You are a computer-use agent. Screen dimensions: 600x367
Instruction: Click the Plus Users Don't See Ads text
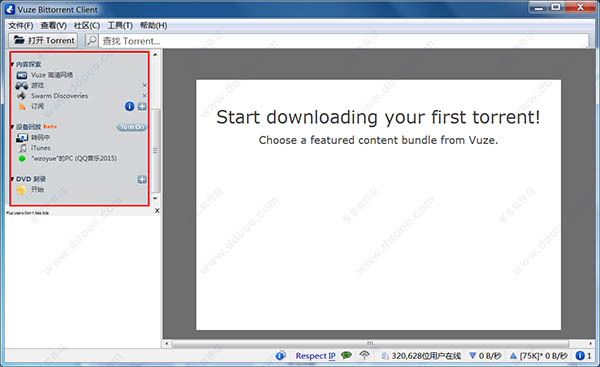point(28,213)
